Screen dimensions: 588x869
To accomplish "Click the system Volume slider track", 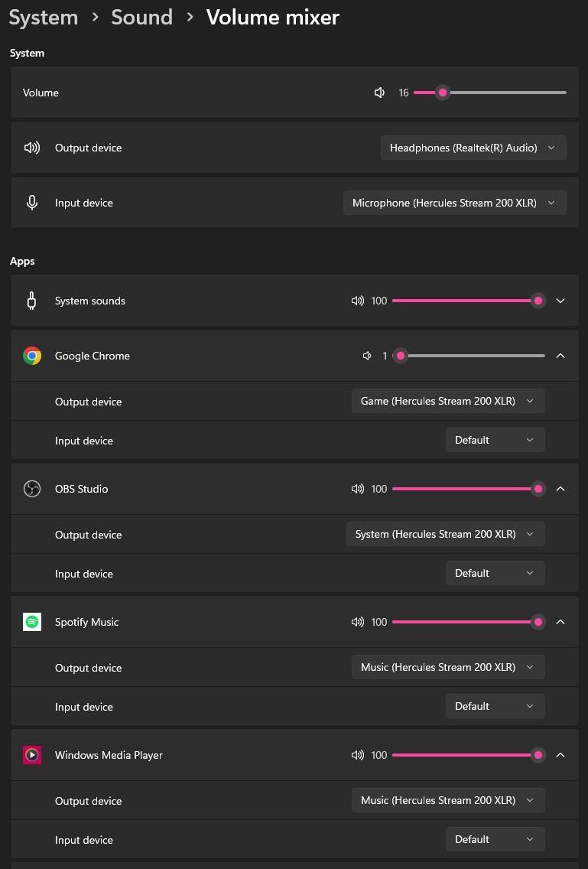I will pos(505,93).
